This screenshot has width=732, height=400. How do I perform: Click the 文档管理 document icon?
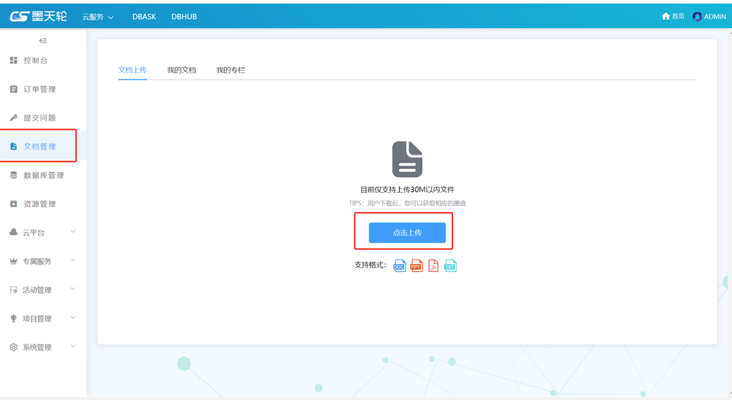point(14,147)
